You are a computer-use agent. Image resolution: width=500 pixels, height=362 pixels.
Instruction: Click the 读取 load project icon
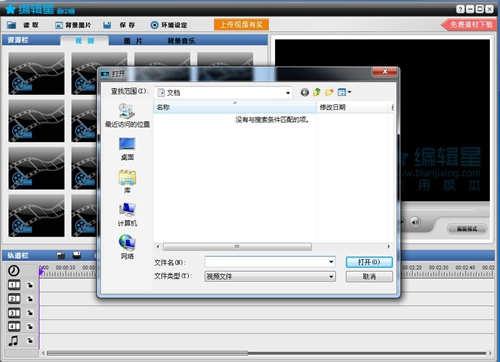point(12,25)
